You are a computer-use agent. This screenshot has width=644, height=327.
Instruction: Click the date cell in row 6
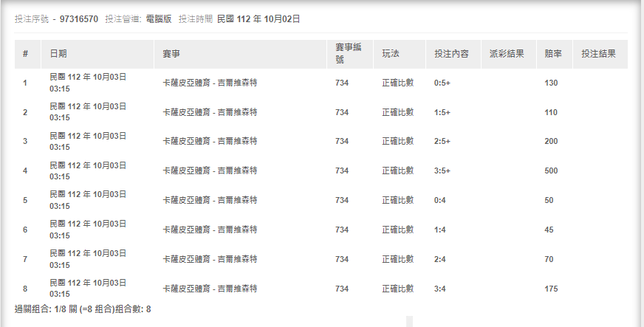coord(88,230)
